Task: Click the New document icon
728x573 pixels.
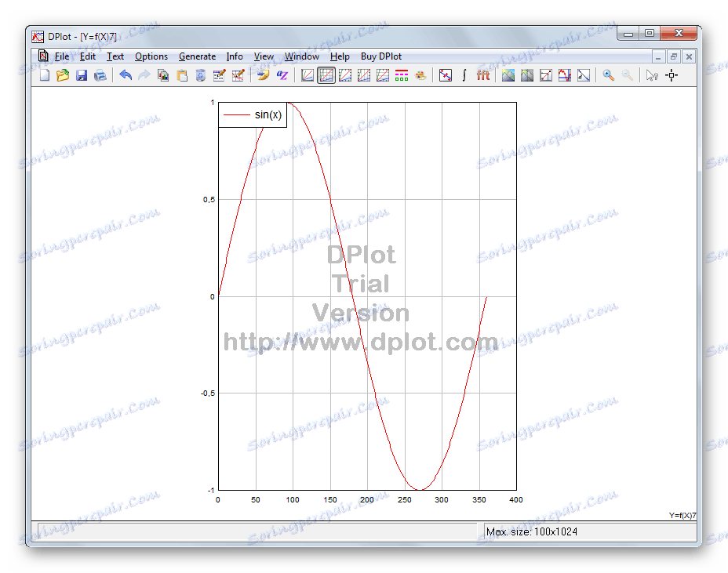Action: point(45,75)
